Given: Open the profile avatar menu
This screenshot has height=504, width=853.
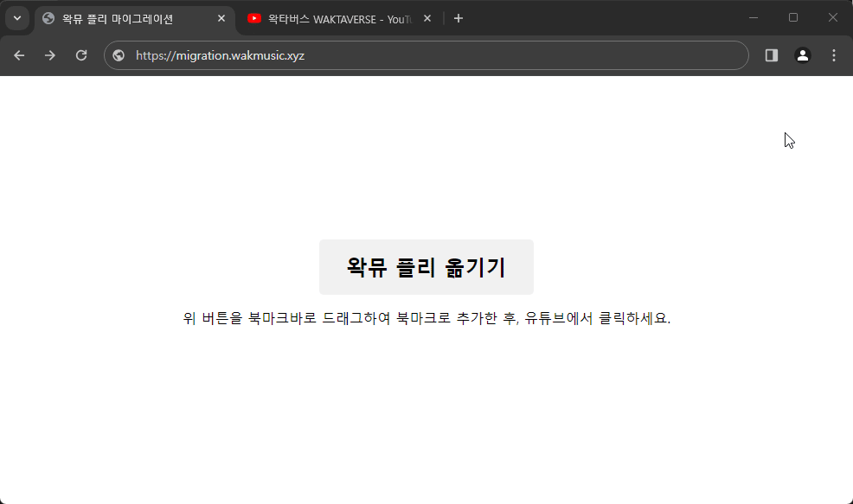Looking at the screenshot, I should [803, 55].
